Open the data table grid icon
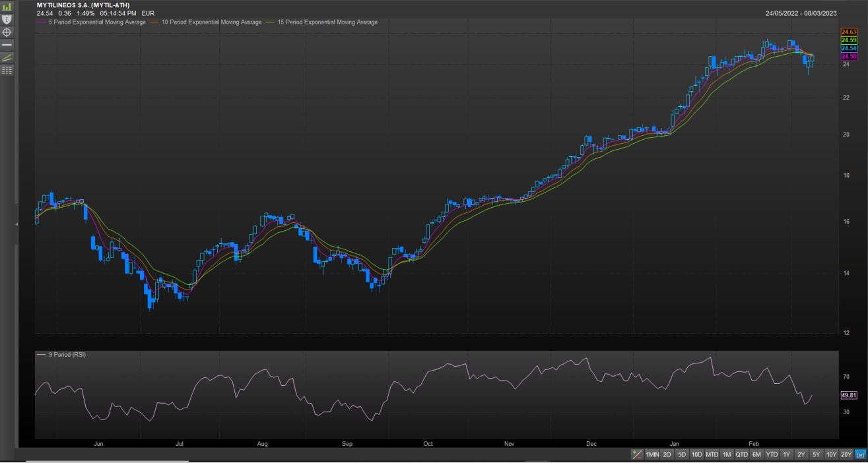The height and width of the screenshot is (463, 868). pos(7,70)
